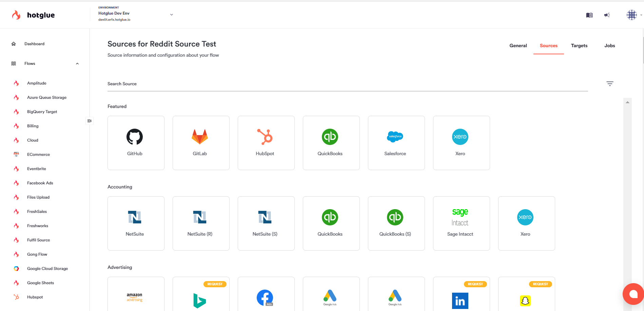Open user account dropdown arrow
Screen dimensions: 644x311
click(641, 15)
